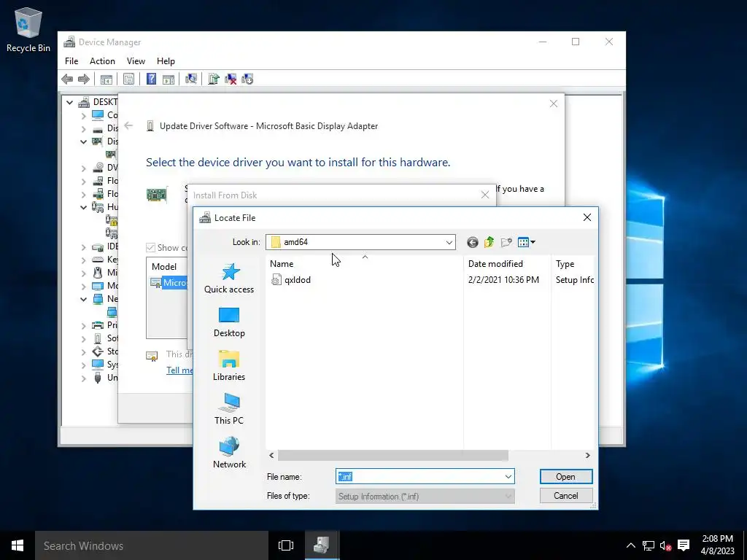Click right scroll arrow in file list
The height and width of the screenshot is (560, 747).
point(587,456)
